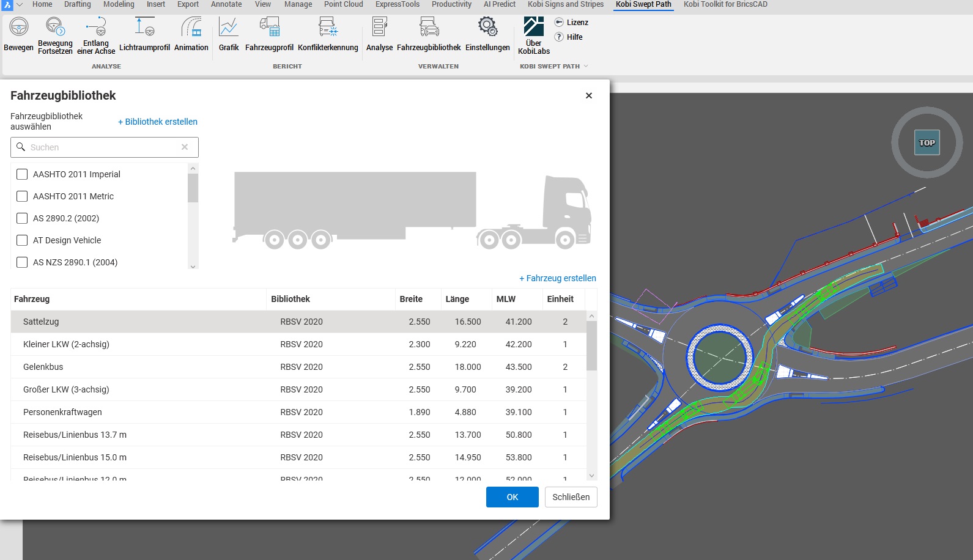Open Hilfe help item
Viewport: 973px width, 560px height.
pos(568,37)
